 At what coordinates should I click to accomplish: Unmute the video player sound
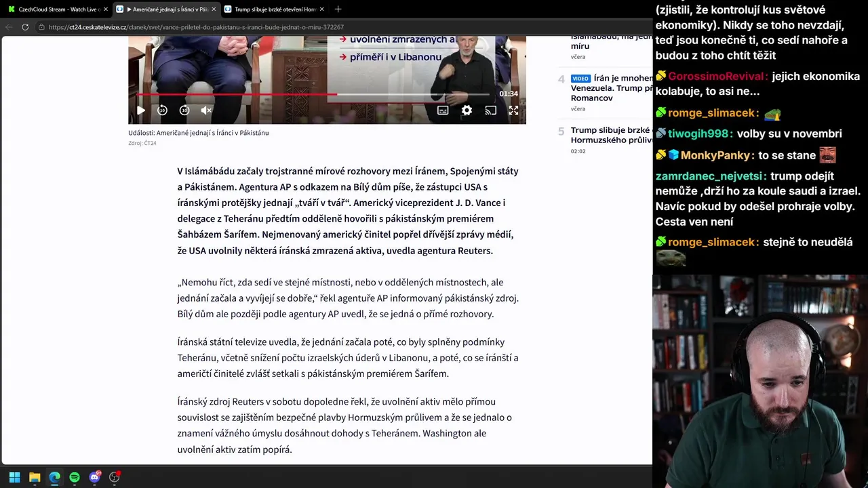[x=207, y=110]
